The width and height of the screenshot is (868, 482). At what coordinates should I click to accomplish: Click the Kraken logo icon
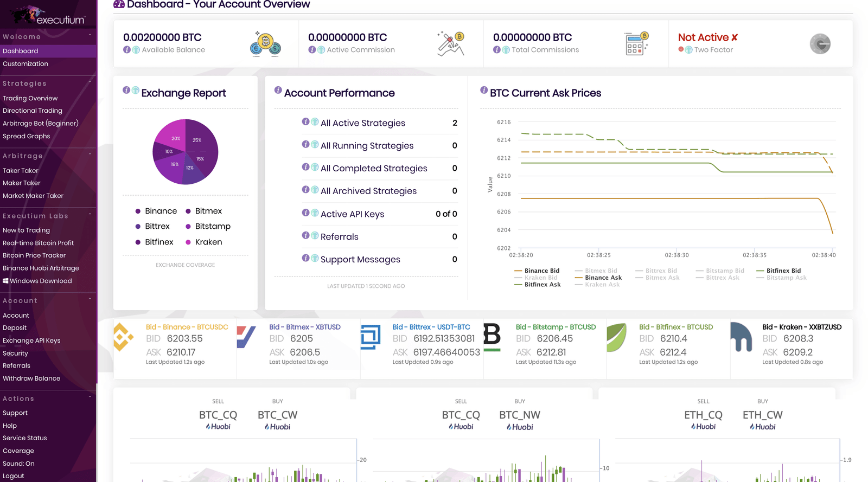click(x=741, y=337)
